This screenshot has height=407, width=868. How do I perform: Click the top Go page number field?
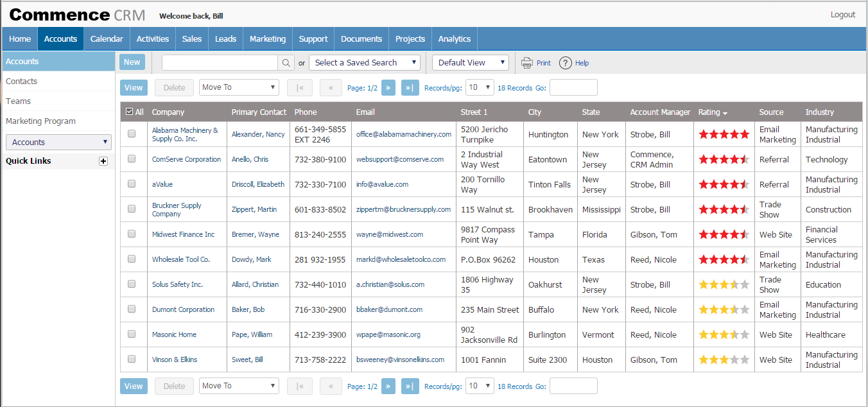tap(573, 88)
